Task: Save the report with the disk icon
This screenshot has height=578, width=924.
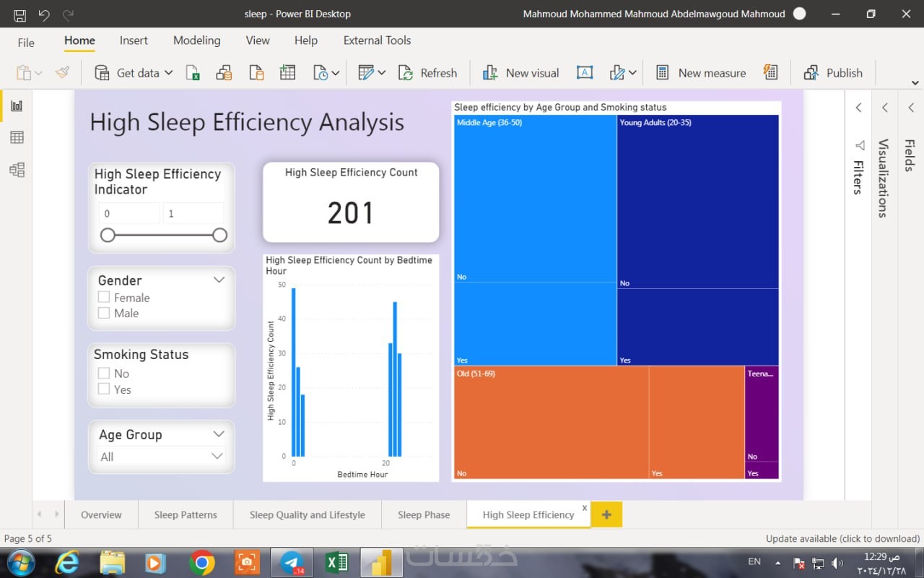Action: pos(19,14)
